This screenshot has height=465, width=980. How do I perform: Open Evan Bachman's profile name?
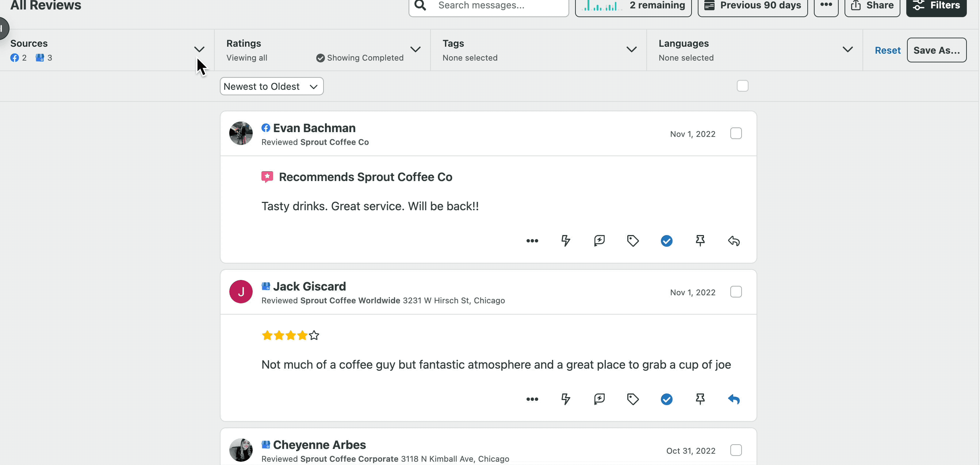point(314,128)
